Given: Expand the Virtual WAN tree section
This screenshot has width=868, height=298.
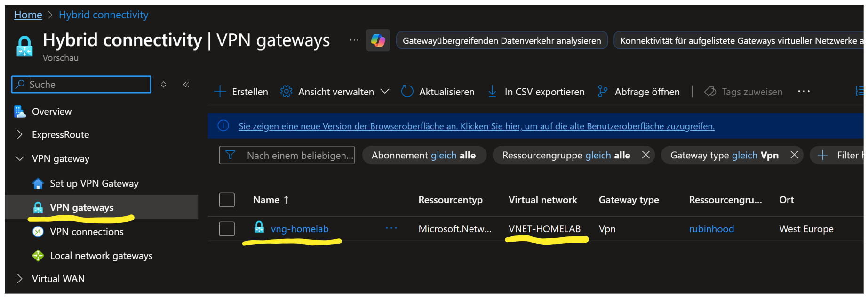Looking at the screenshot, I should pyautogui.click(x=20, y=279).
